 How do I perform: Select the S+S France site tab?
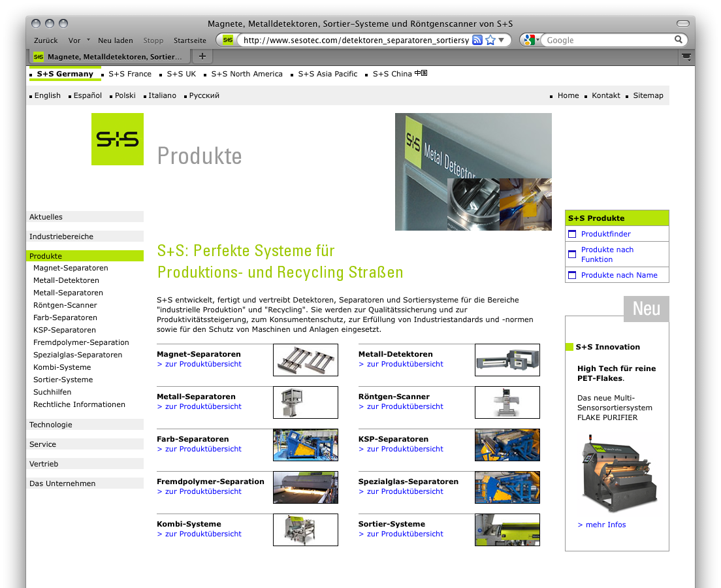click(x=130, y=74)
